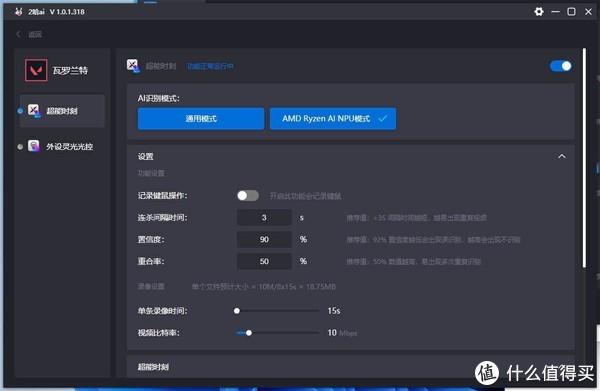
Task: Enable the 记录键鼠操作 toggle
Action: pyautogui.click(x=248, y=196)
